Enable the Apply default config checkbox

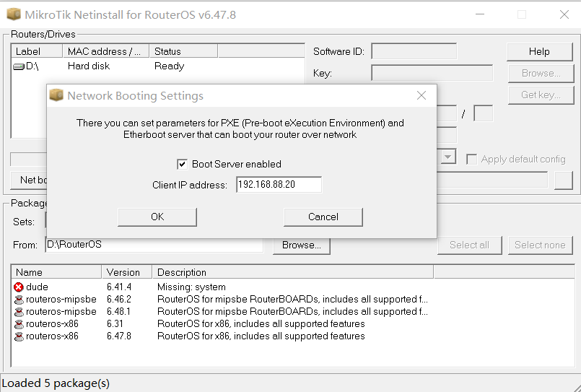coord(472,159)
